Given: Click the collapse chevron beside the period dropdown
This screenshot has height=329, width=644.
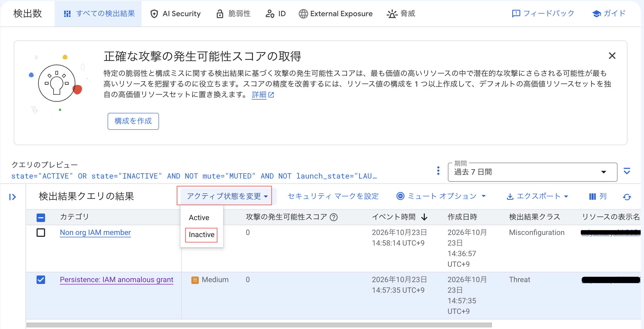Looking at the screenshot, I should [x=627, y=171].
